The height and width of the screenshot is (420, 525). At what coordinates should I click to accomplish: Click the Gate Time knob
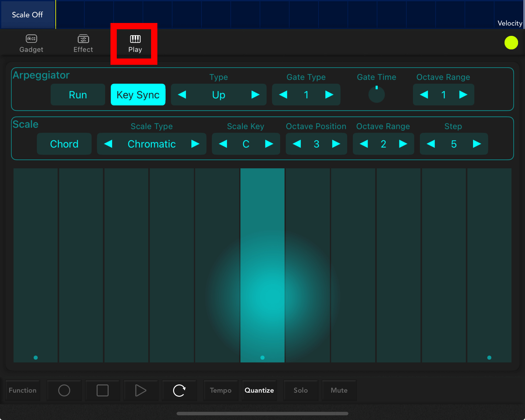point(376,94)
